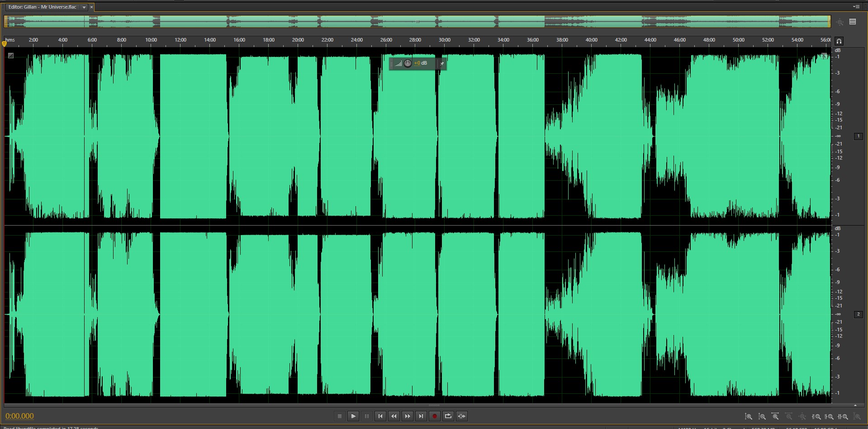Screen dimensions: 868x429
Task: Toggle the snapping magnet icon
Action: [839, 41]
